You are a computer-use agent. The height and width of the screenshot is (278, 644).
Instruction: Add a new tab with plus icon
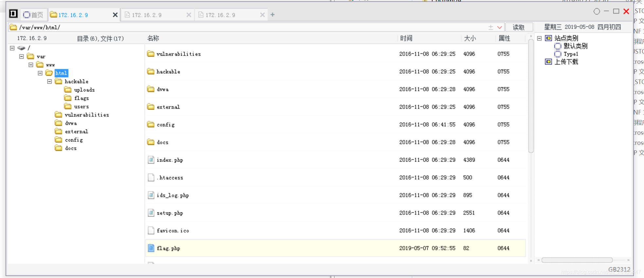273,15
